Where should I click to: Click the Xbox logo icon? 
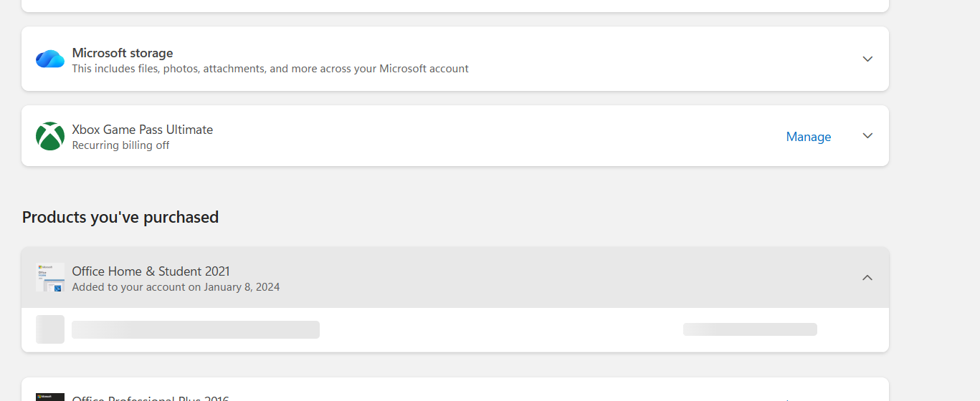click(50, 136)
